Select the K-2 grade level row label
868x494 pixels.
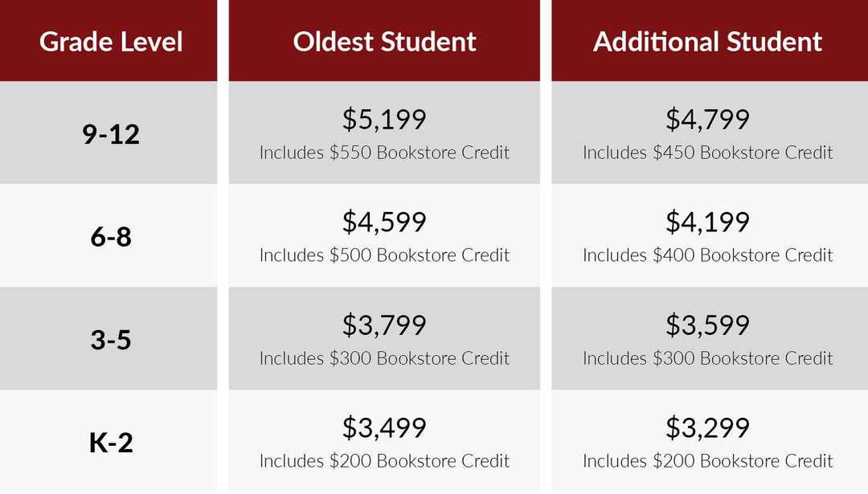(111, 443)
